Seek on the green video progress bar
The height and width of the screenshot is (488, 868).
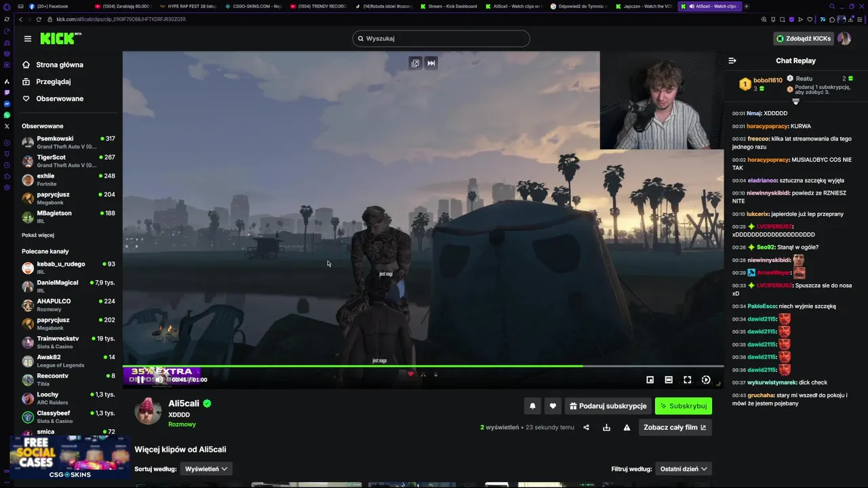point(423,367)
